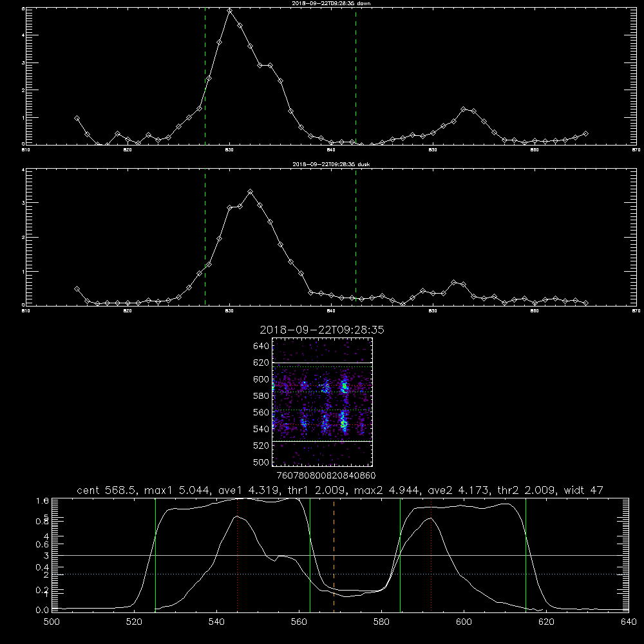Click the 560 label on the image y-axis
This screenshot has height=644, width=644.
(x=261, y=412)
